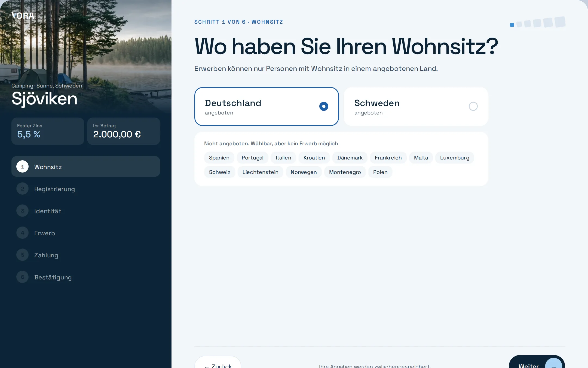Jump to the Bestätigung step
This screenshot has width=588, height=368.
[86, 277]
